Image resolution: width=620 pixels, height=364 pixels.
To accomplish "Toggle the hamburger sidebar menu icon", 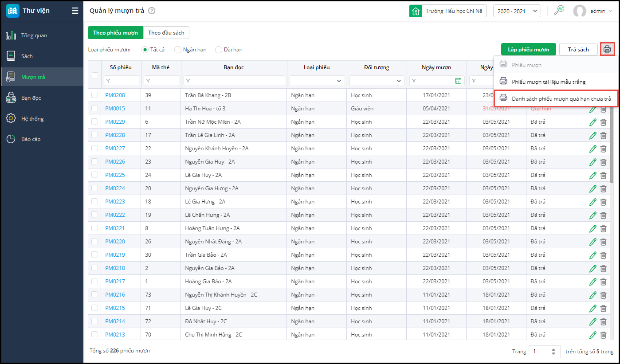I will pyautogui.click(x=75, y=11).
